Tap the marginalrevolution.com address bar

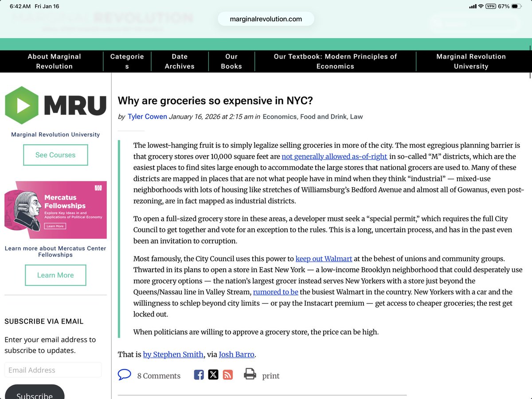[x=266, y=19]
